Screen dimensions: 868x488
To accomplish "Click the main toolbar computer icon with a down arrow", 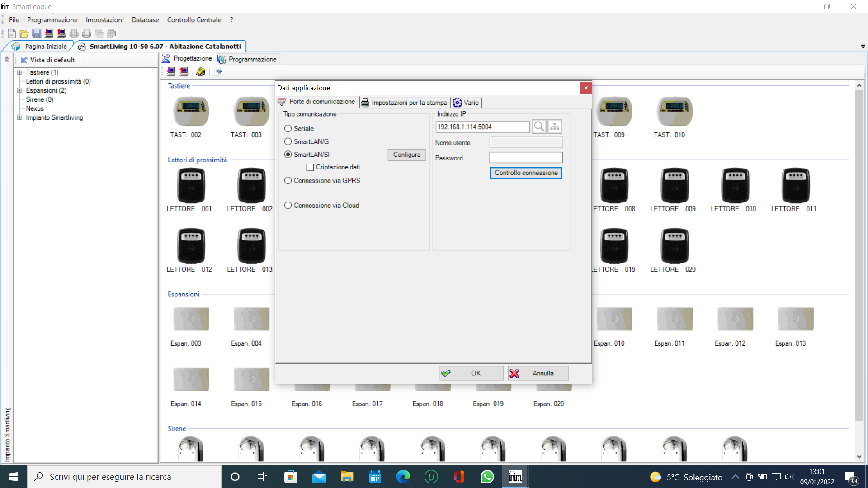I will pos(49,33).
